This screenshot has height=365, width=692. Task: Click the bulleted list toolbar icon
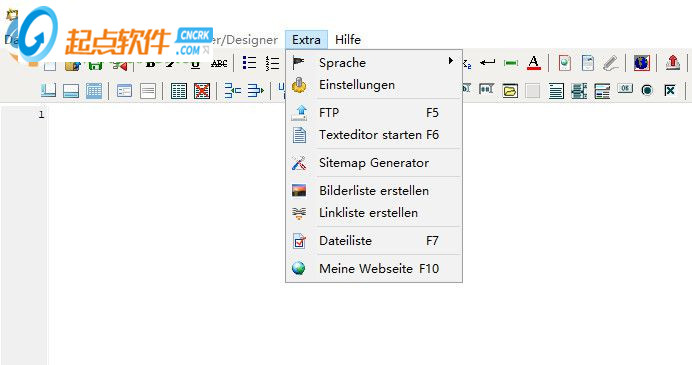pos(249,63)
